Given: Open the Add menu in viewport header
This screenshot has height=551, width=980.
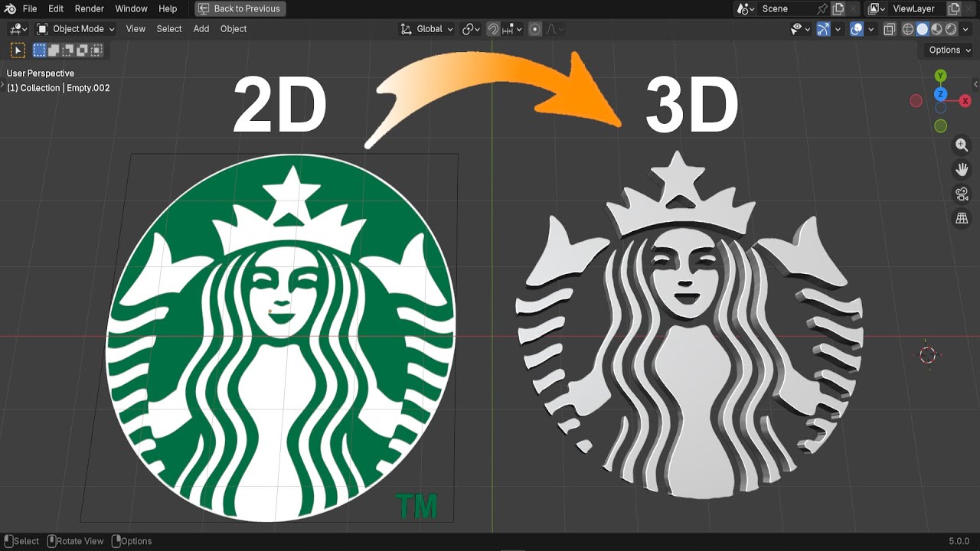Looking at the screenshot, I should [x=201, y=28].
